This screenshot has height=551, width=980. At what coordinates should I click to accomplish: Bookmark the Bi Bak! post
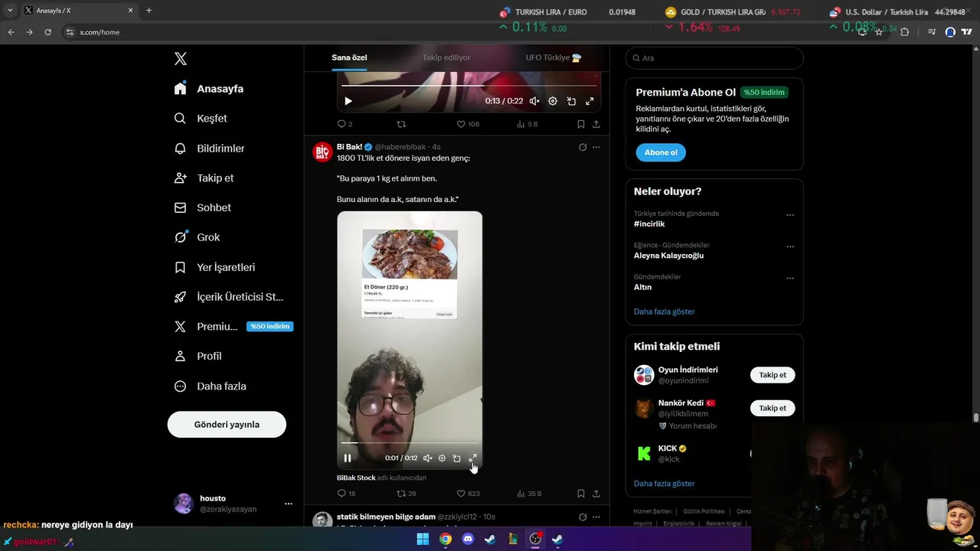[581, 494]
